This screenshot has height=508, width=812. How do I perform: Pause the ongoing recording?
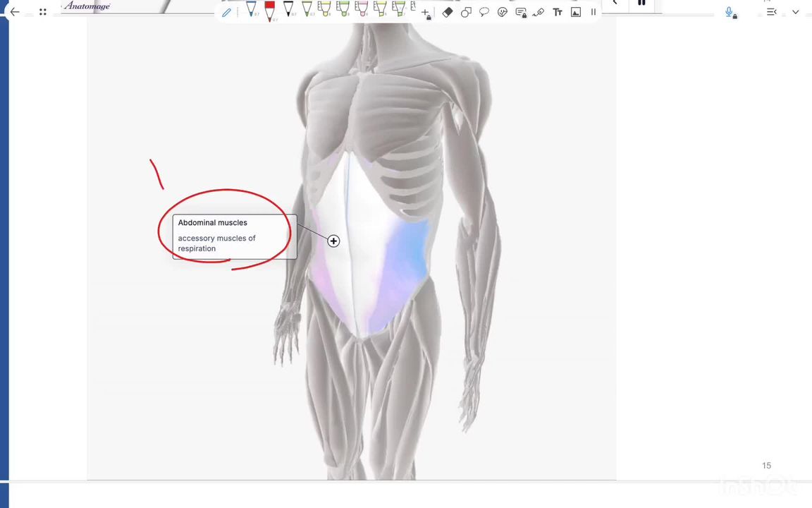(641, 4)
